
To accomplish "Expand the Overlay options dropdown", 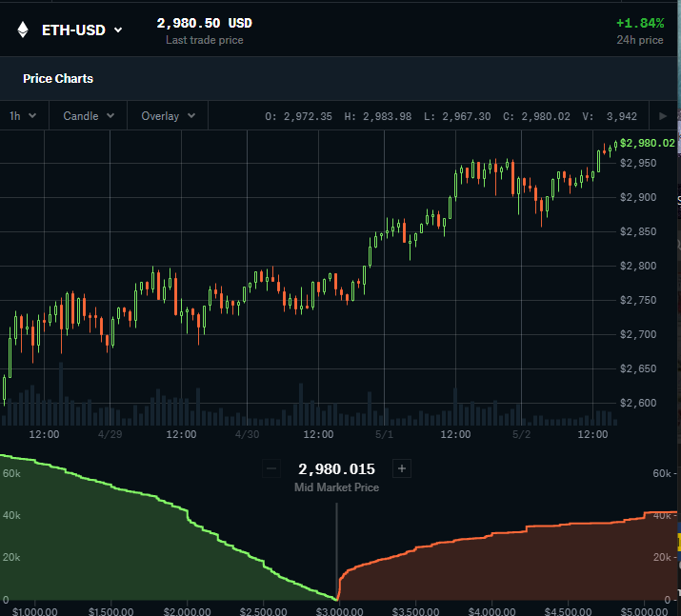I will [168, 116].
